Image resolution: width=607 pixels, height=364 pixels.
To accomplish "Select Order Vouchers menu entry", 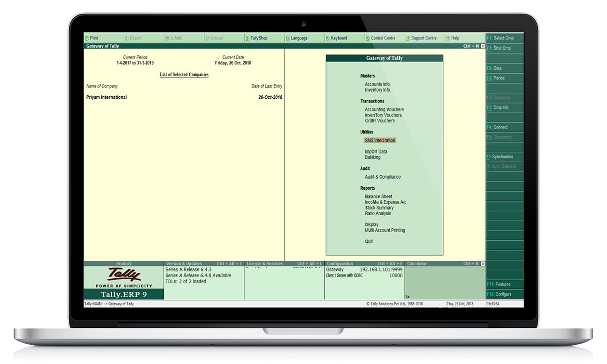I will tap(380, 121).
